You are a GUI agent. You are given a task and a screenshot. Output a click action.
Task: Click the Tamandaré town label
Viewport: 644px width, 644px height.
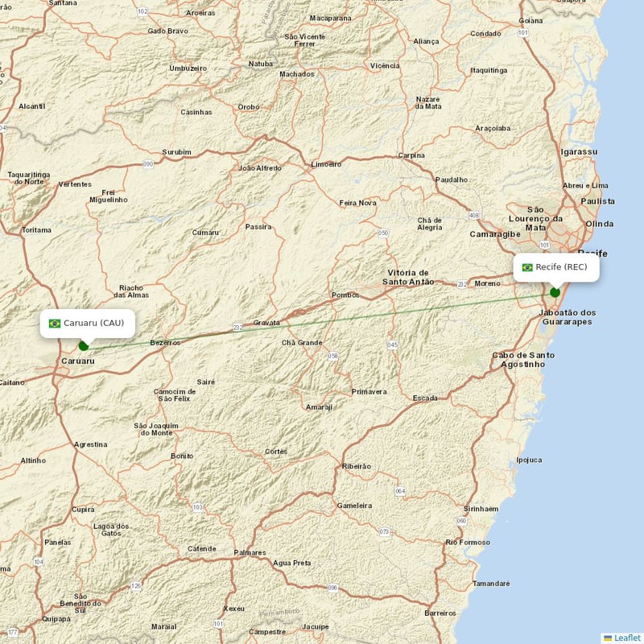(x=491, y=584)
